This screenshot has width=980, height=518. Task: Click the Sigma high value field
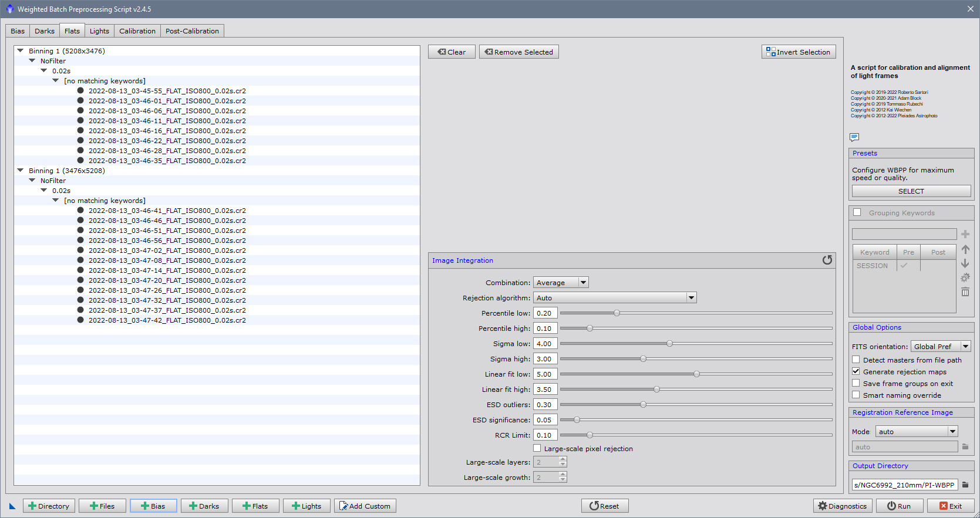tap(545, 358)
